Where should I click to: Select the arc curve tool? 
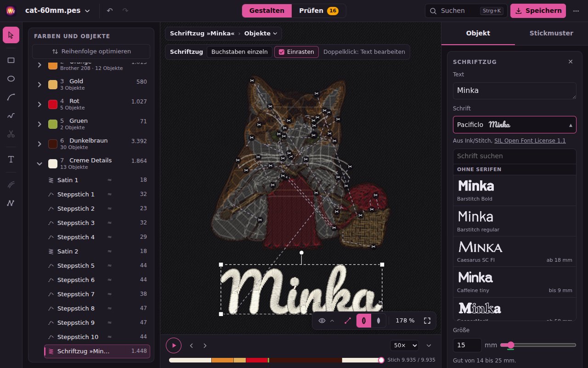[11, 97]
